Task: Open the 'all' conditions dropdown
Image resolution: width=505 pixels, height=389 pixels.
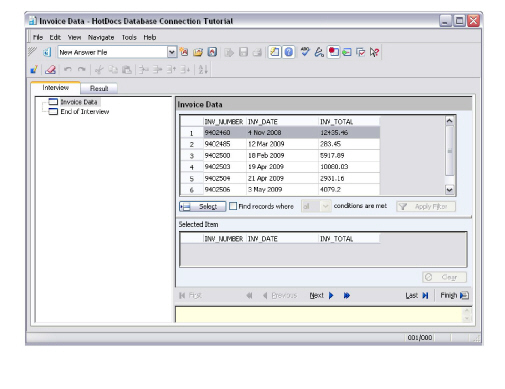Action: point(316,206)
